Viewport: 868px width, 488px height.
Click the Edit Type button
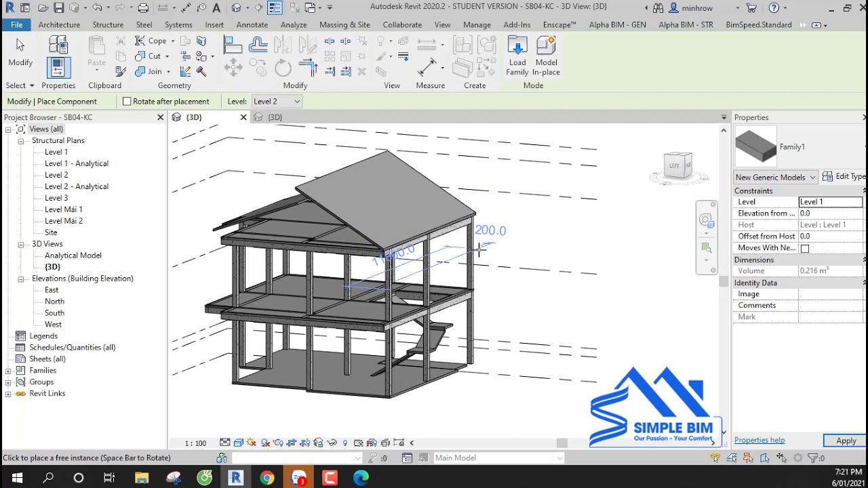(844, 177)
